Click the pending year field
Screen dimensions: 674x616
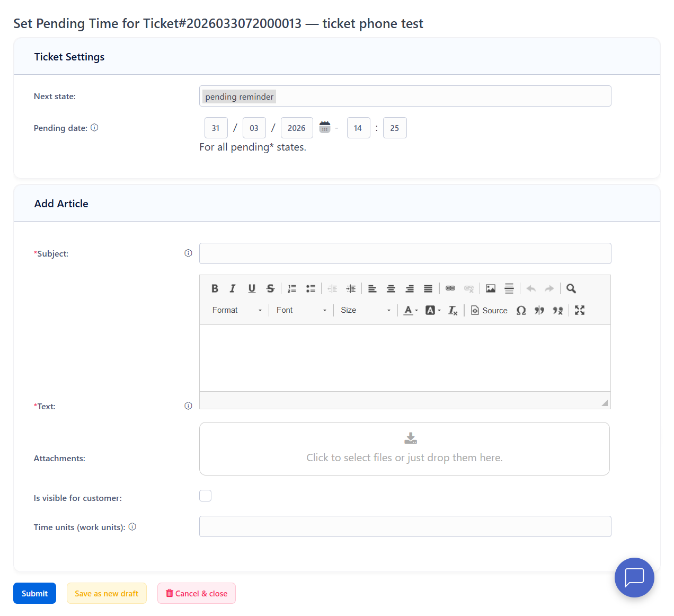point(297,128)
